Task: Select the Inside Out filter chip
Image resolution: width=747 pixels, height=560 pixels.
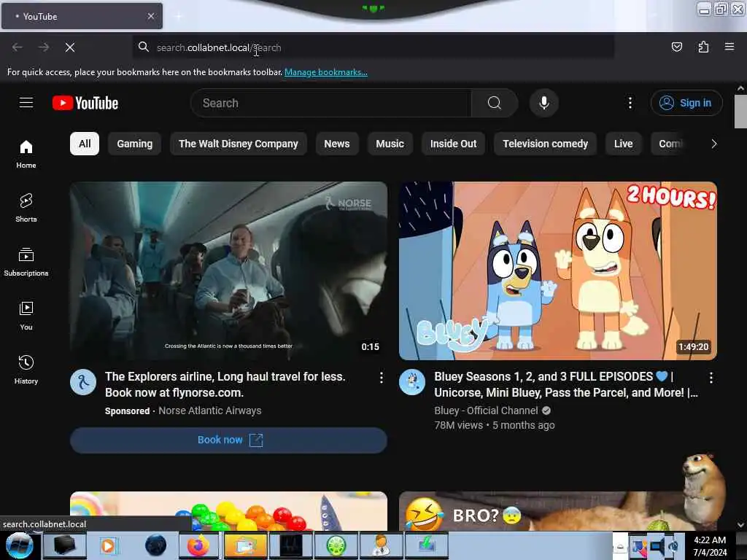Action: (453, 144)
